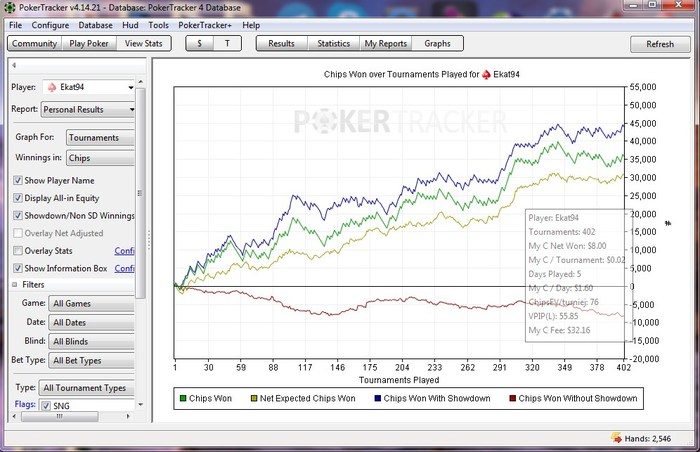Viewport: 700px width, 452px height.
Task: Uncheck the SNG flag checkbox
Action: coord(46,406)
